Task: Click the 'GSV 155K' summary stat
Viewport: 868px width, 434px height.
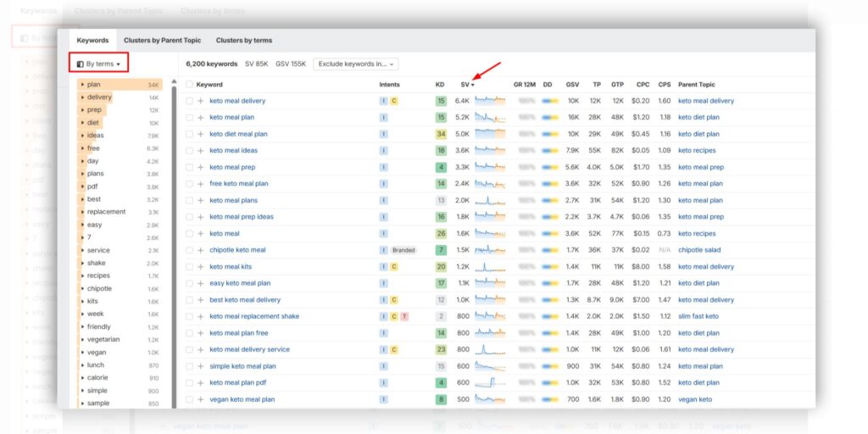Action: click(291, 64)
